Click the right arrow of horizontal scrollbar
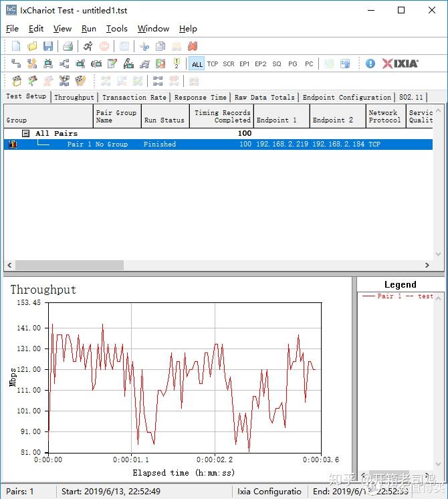448x499 pixels. tap(427, 265)
